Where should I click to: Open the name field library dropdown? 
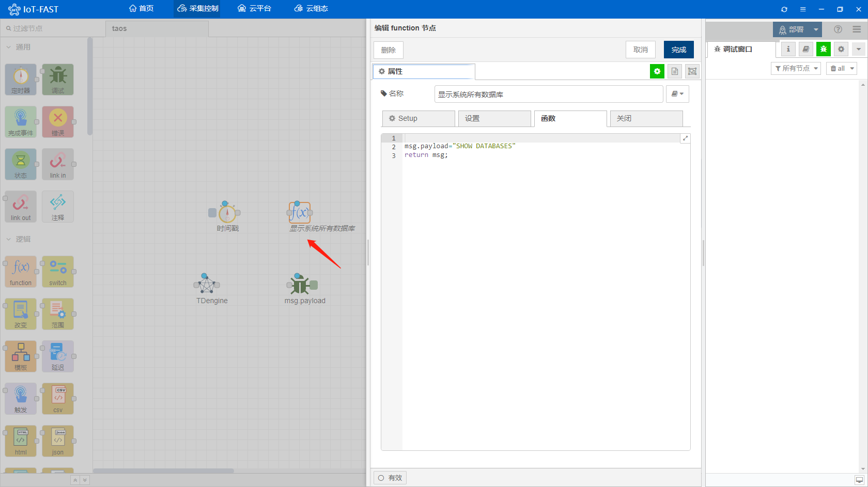click(x=677, y=94)
